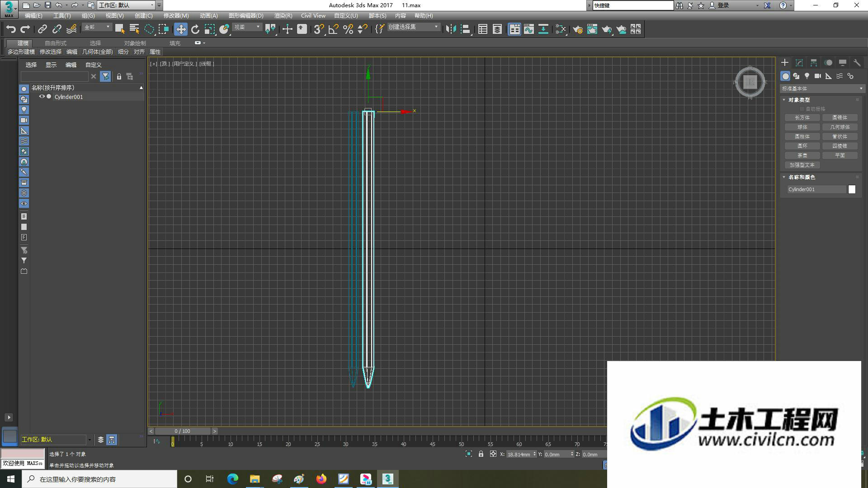The image size is (868, 488).
Task: Click the 圆柱体 create button
Action: [x=802, y=136]
